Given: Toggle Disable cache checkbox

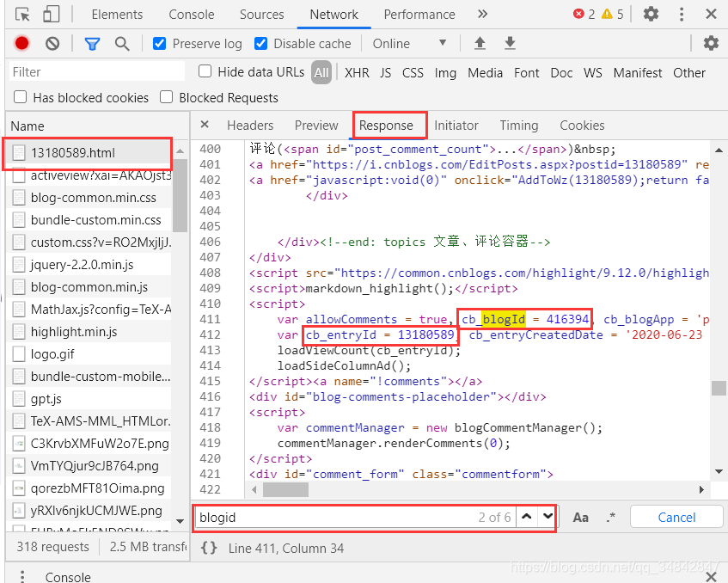Looking at the screenshot, I should (261, 44).
